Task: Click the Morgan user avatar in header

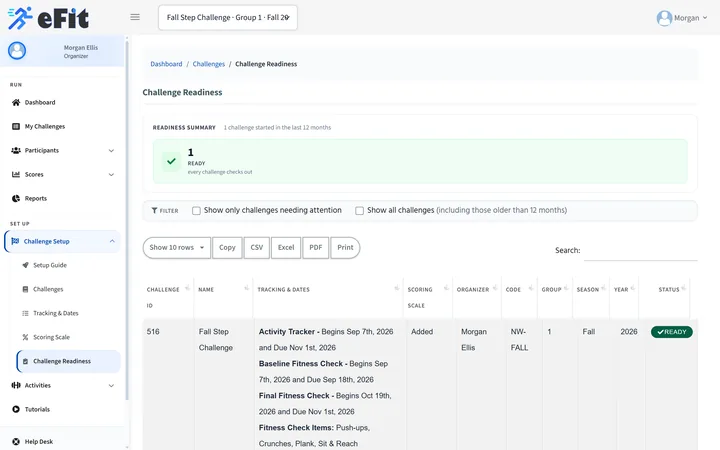Action: point(664,18)
